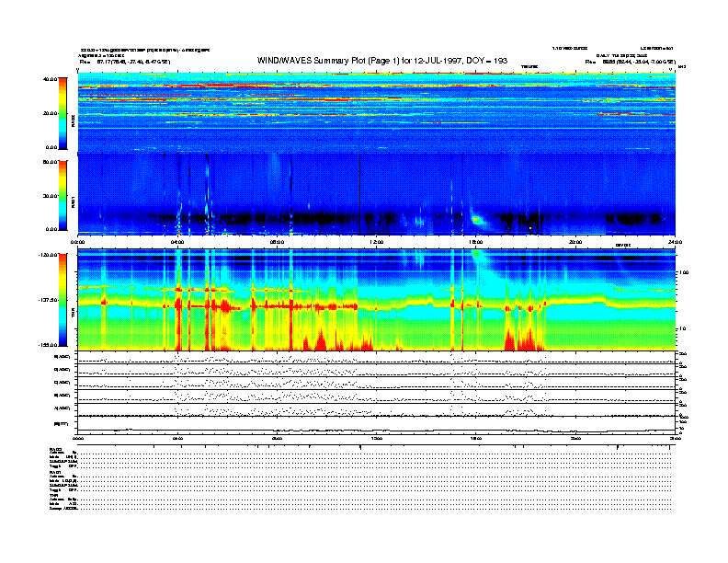The image size is (728, 563).
Task: Click the RAD1 vertical axis label
Action: click(x=73, y=202)
